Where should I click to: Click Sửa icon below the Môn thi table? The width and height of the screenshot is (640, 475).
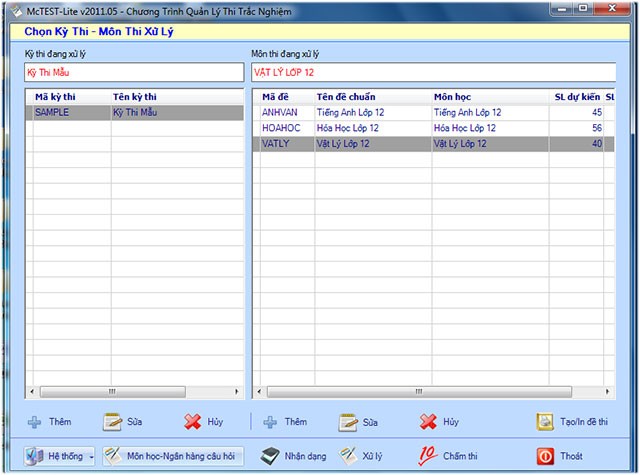tap(348, 422)
